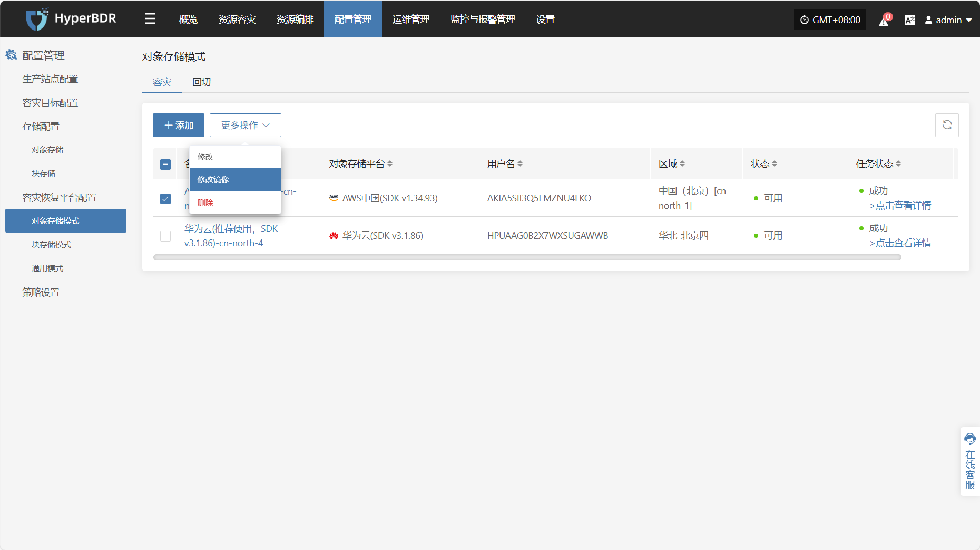The image size is (980, 550).
Task: Click the 配置管理 gear icon in sidebar
Action: 11,55
